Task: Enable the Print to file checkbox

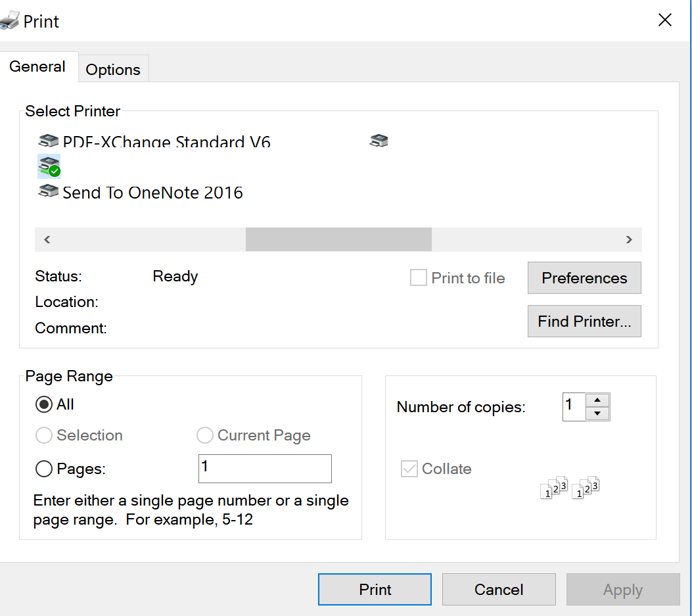Action: [418, 277]
